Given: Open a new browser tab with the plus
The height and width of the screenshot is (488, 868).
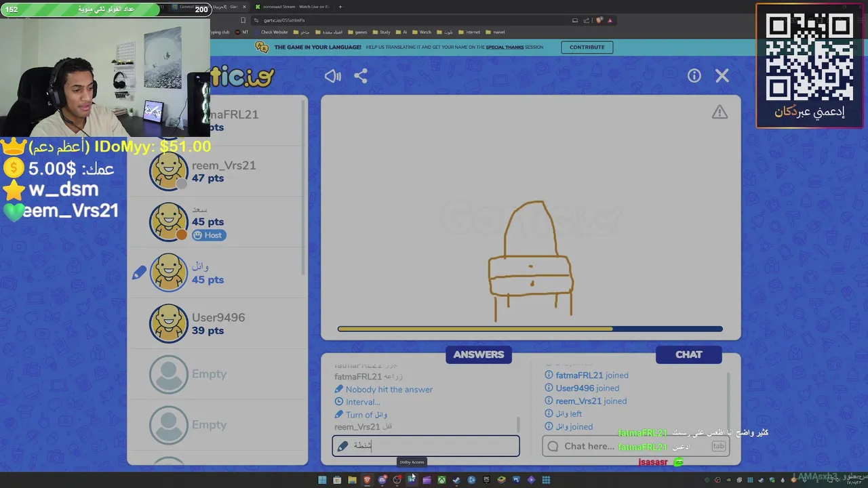Looking at the screenshot, I should (x=340, y=7).
